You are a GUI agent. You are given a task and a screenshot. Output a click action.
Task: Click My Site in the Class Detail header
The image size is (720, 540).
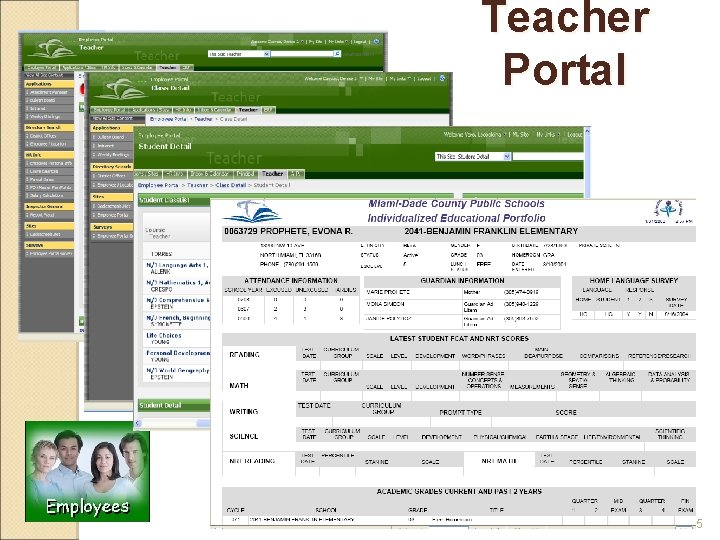coord(375,79)
